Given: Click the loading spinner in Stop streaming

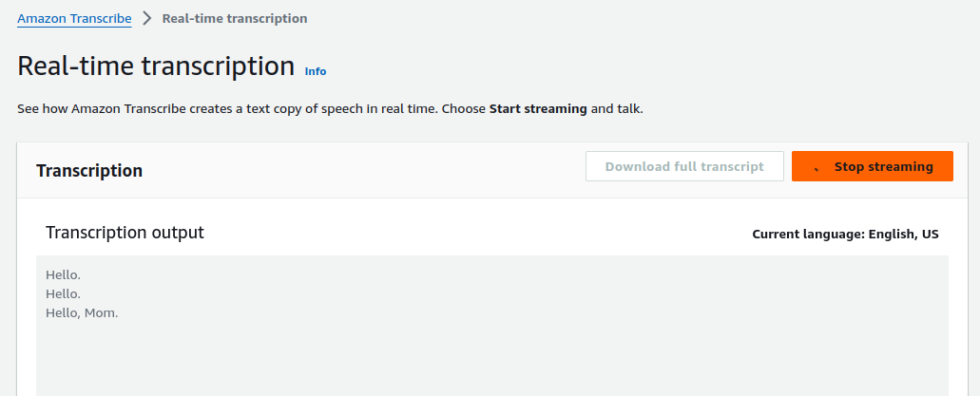Looking at the screenshot, I should tap(817, 166).
